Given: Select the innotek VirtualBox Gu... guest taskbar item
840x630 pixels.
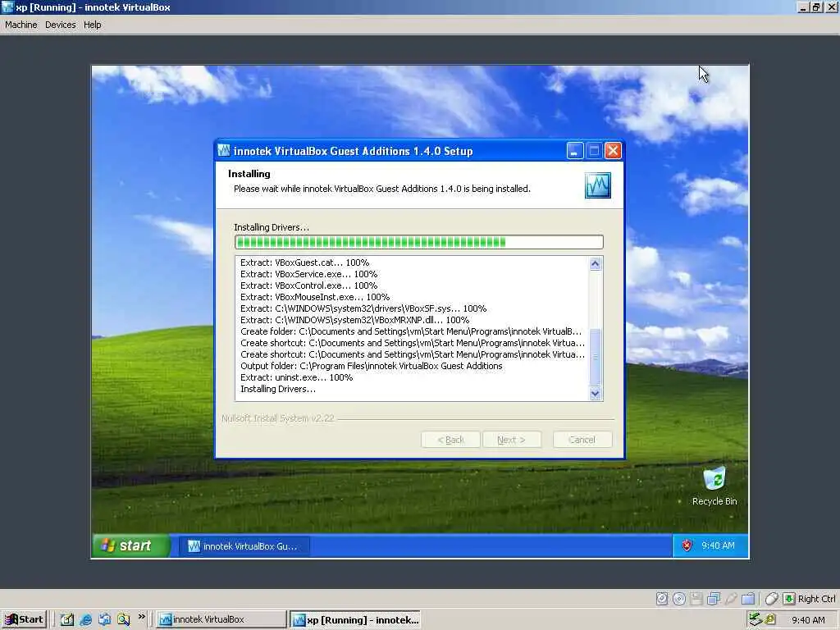Looking at the screenshot, I should pyautogui.click(x=244, y=546).
